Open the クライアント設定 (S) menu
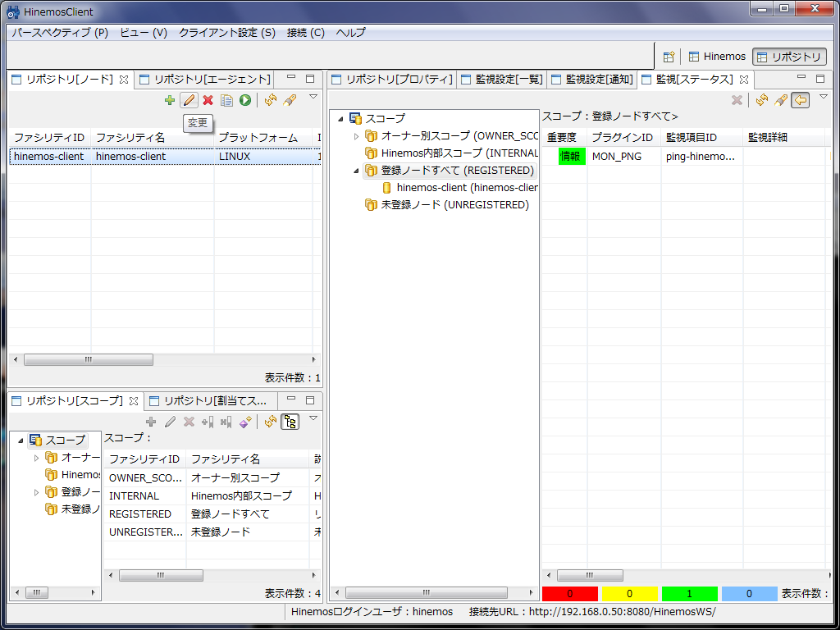 point(227,33)
